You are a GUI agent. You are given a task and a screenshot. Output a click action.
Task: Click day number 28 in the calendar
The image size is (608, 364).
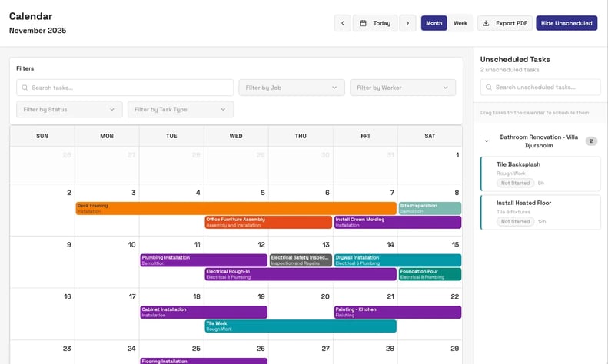coord(390,349)
